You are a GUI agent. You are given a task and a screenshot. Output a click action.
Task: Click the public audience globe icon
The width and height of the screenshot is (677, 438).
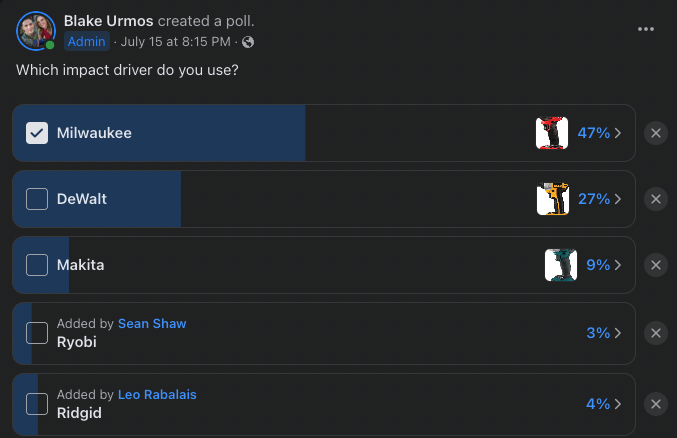[248, 42]
